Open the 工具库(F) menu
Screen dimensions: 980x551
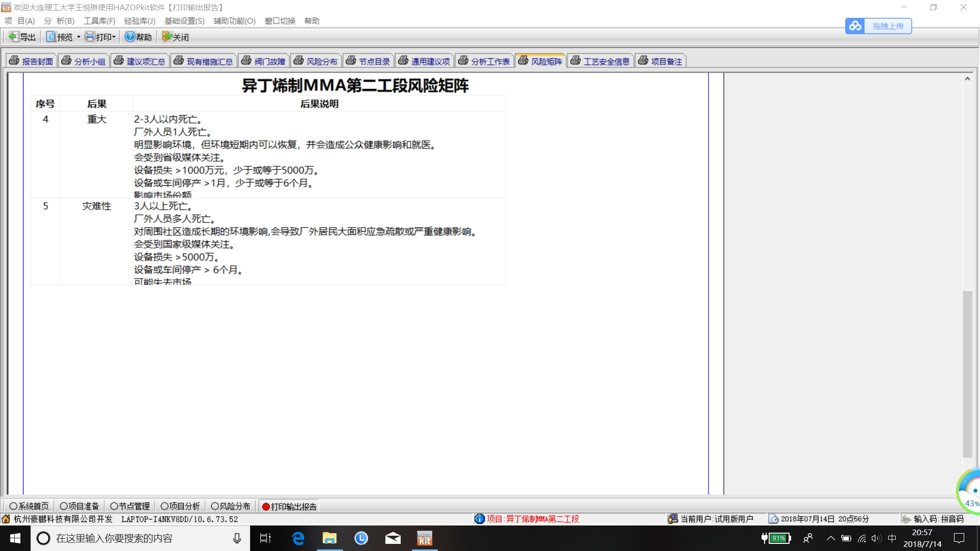[99, 21]
